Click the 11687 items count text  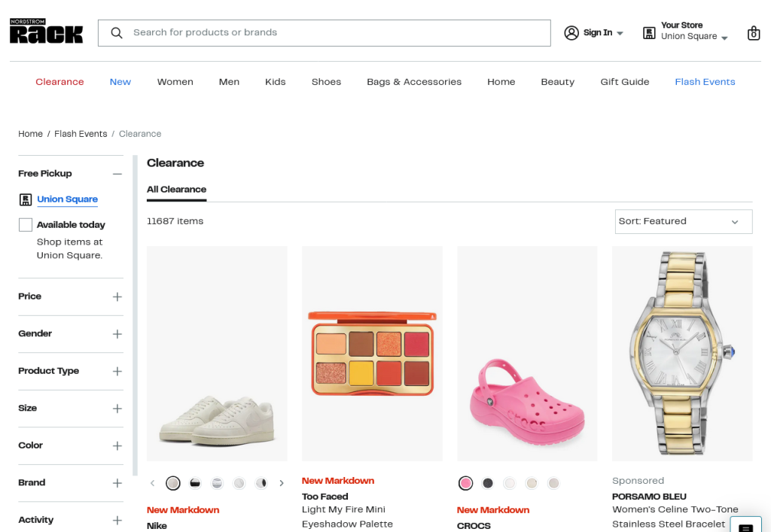pyautogui.click(x=175, y=221)
